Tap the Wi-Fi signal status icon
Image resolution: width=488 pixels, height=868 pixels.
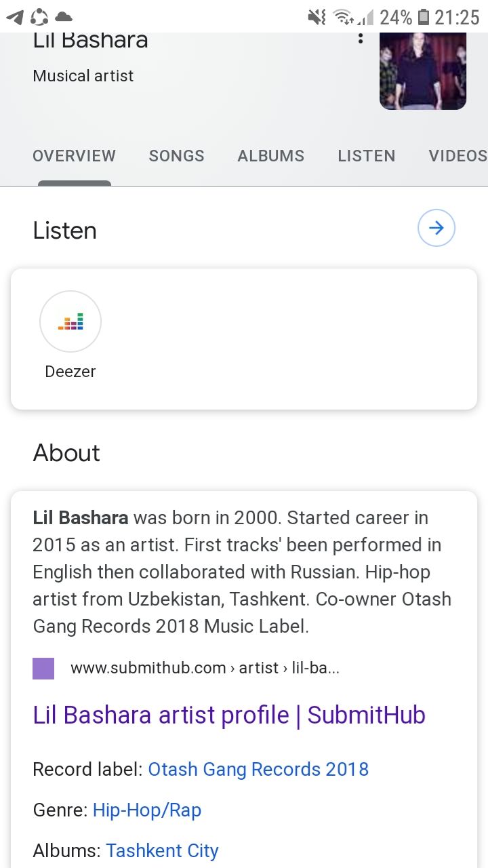(344, 17)
